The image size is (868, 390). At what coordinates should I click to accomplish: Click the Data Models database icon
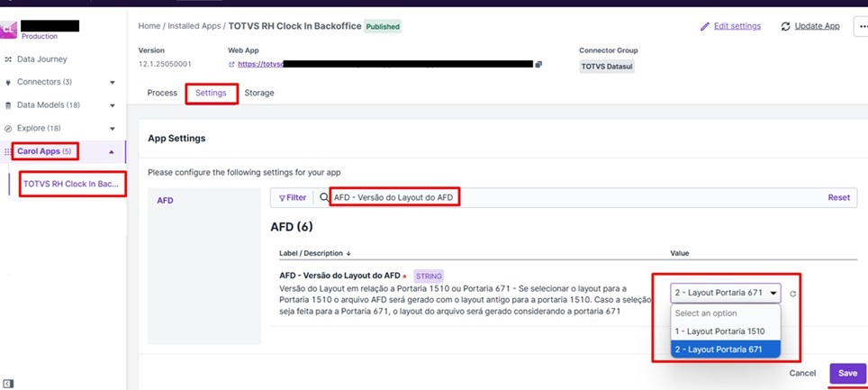[x=8, y=105]
